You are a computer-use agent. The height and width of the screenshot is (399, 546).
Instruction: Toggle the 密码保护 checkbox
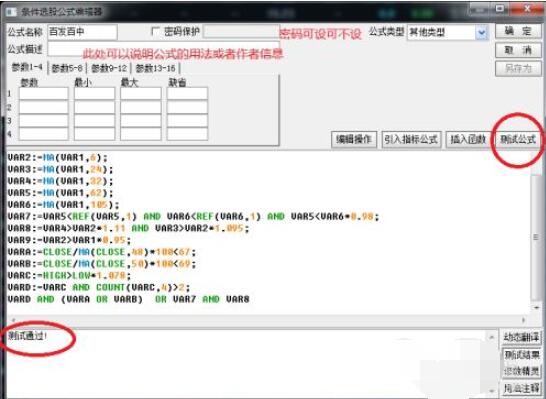tap(155, 32)
